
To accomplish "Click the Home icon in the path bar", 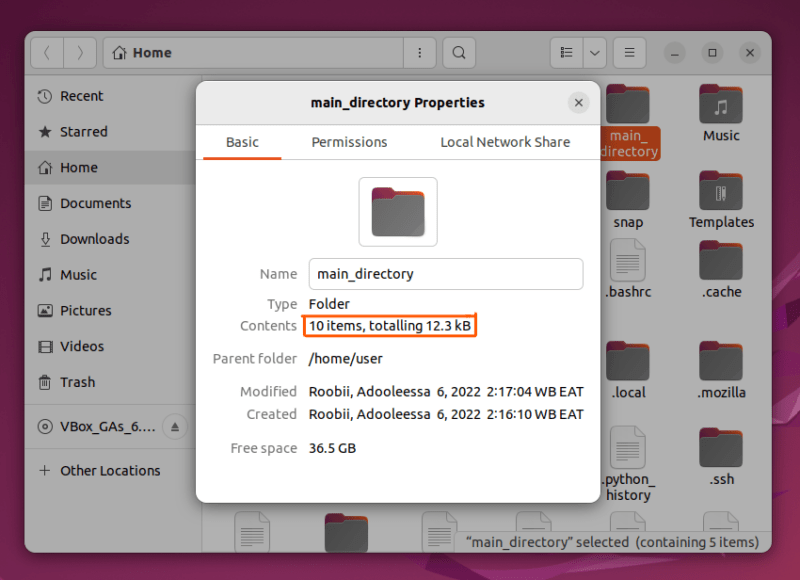I will [x=118, y=52].
